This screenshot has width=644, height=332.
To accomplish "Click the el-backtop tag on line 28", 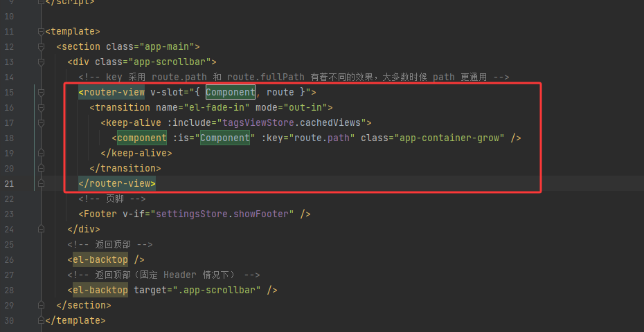I will [100, 290].
